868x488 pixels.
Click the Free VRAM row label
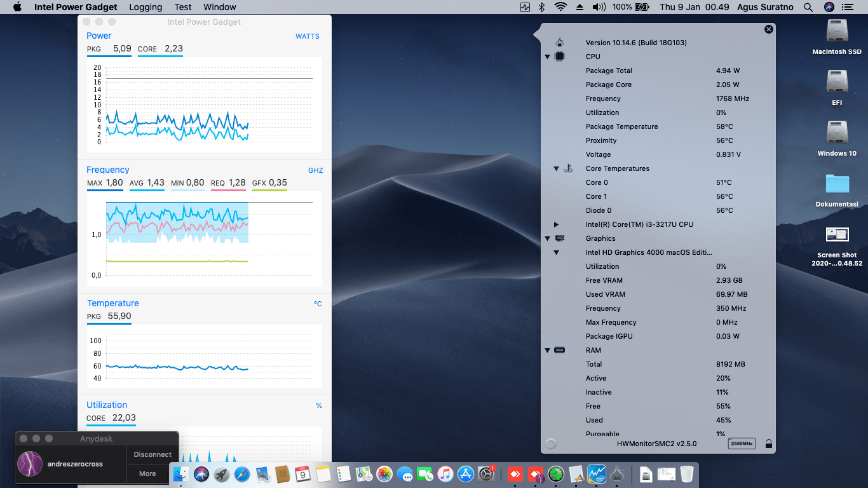tap(604, 280)
